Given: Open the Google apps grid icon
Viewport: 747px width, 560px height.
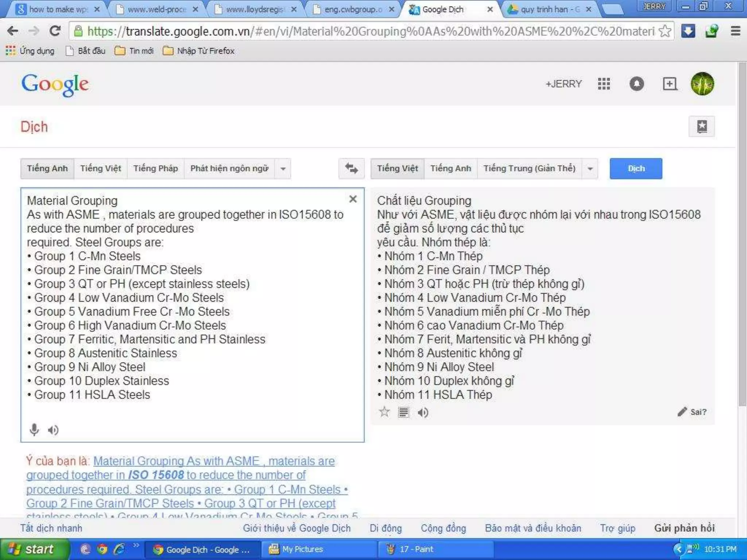Looking at the screenshot, I should pos(604,84).
